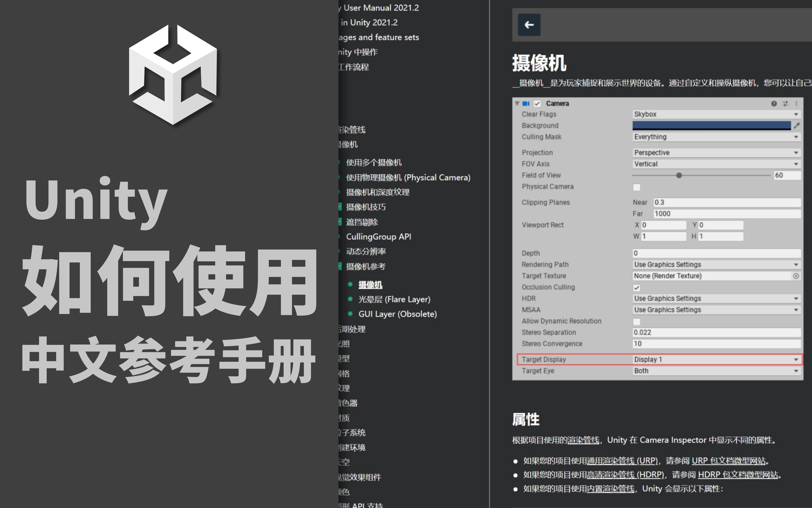Click the Viewport Rect W field
The image size is (812, 508).
coord(663,237)
